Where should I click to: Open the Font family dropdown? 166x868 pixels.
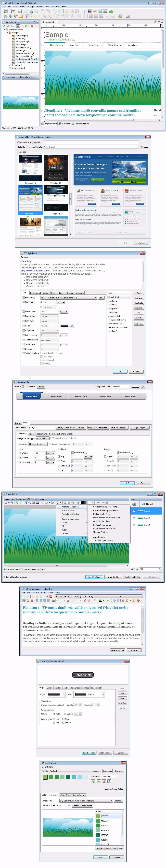point(96,298)
